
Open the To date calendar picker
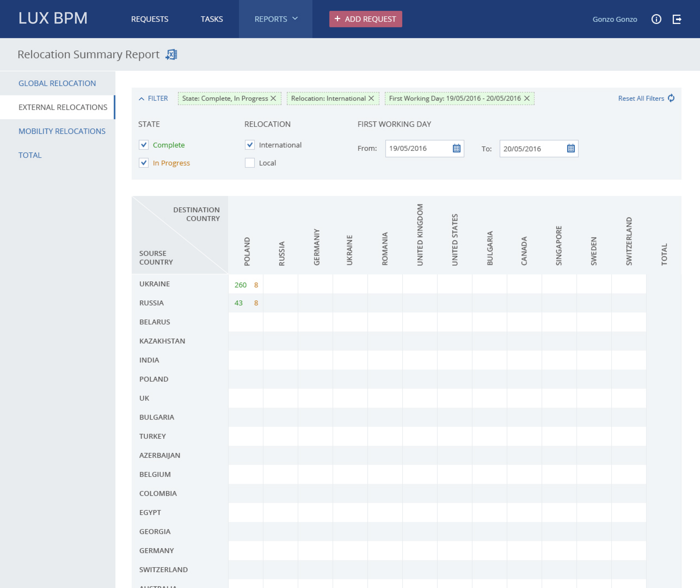point(571,148)
